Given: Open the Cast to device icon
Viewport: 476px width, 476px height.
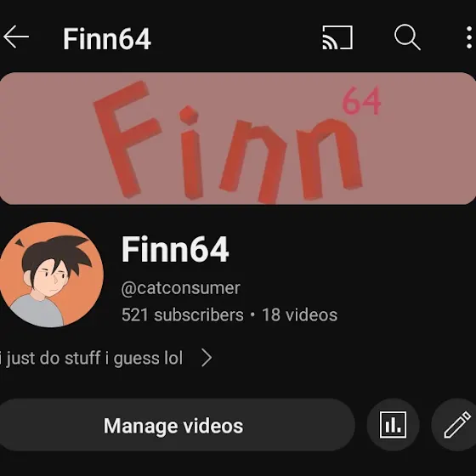Looking at the screenshot, I should pyautogui.click(x=337, y=37).
